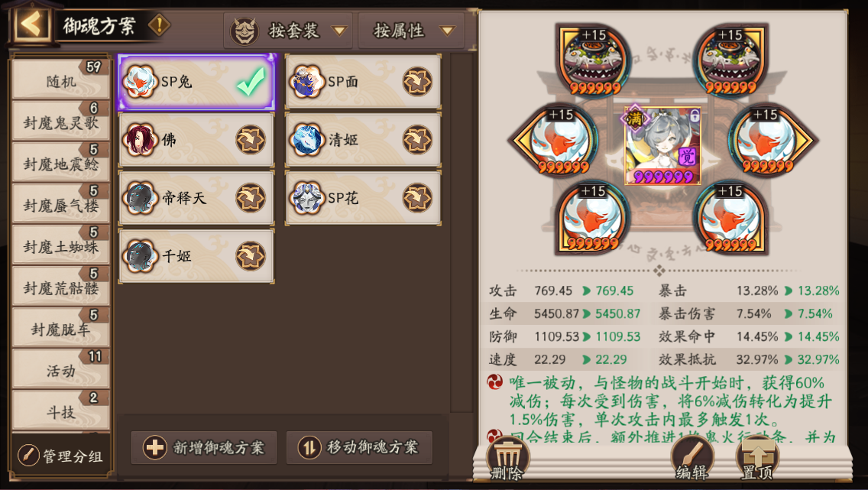Switch to the 斗技 group tab
This screenshot has width=868, height=490.
point(60,410)
